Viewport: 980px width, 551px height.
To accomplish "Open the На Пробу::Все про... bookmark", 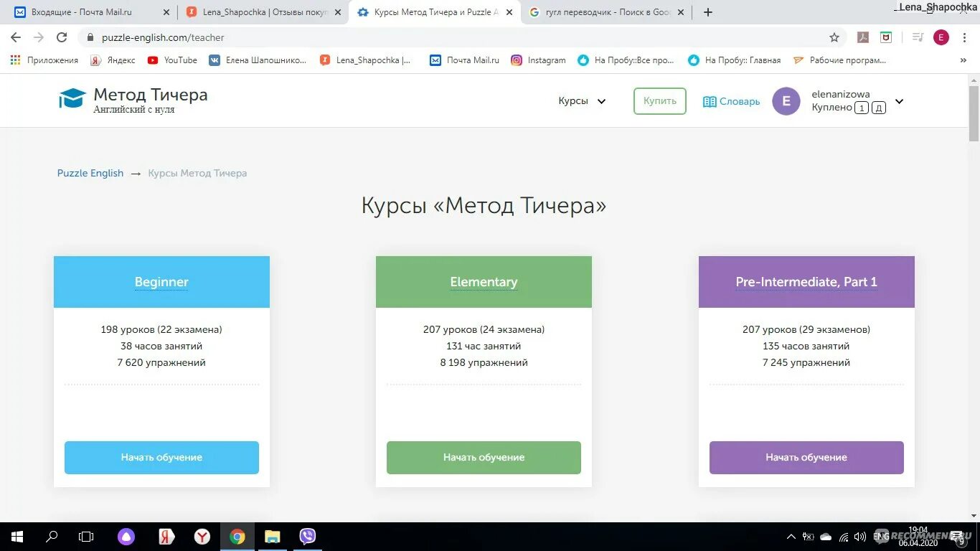I will (626, 60).
